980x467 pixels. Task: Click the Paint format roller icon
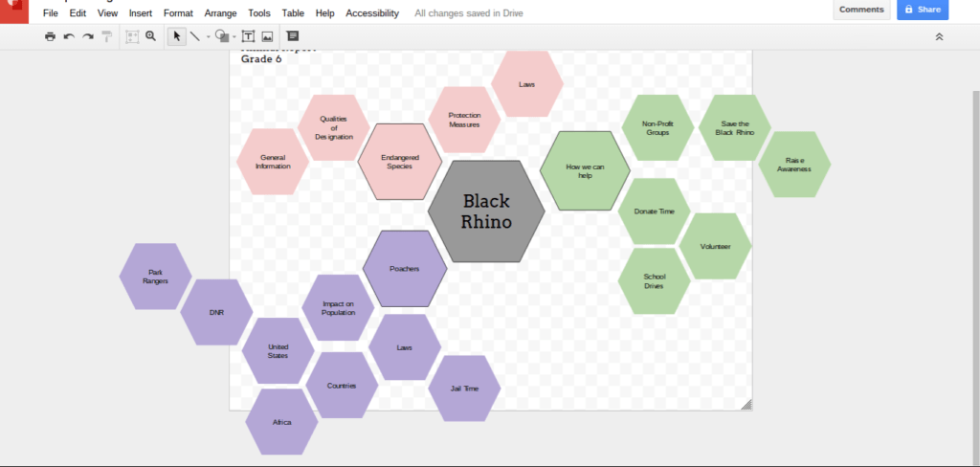pyautogui.click(x=107, y=36)
